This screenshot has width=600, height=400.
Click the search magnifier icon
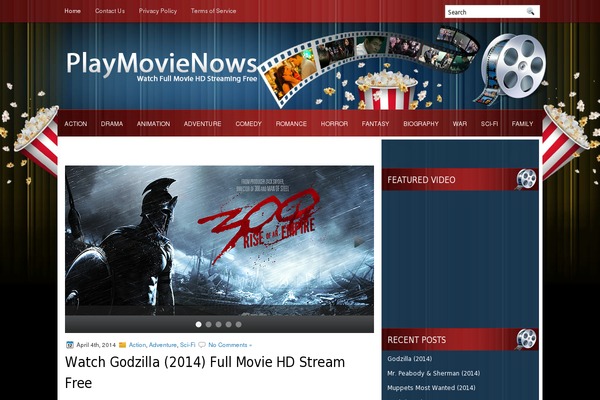[530, 11]
